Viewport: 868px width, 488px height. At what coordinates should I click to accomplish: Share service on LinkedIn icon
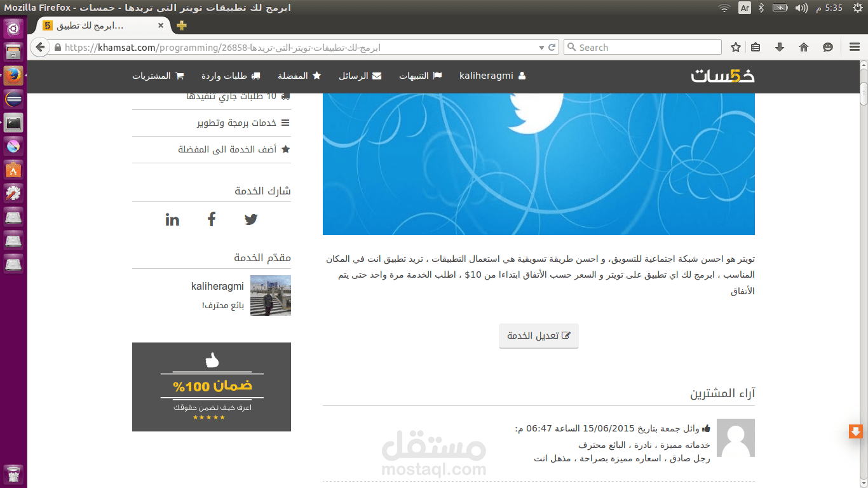coord(172,220)
